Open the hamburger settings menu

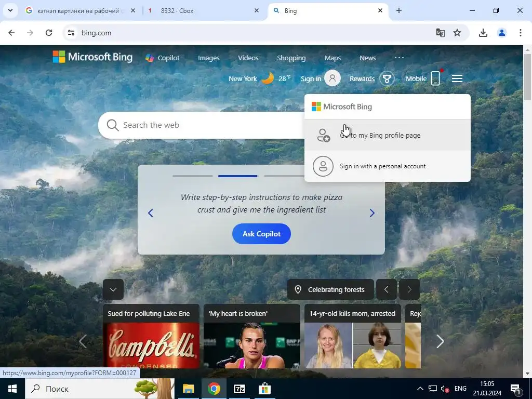click(x=457, y=79)
